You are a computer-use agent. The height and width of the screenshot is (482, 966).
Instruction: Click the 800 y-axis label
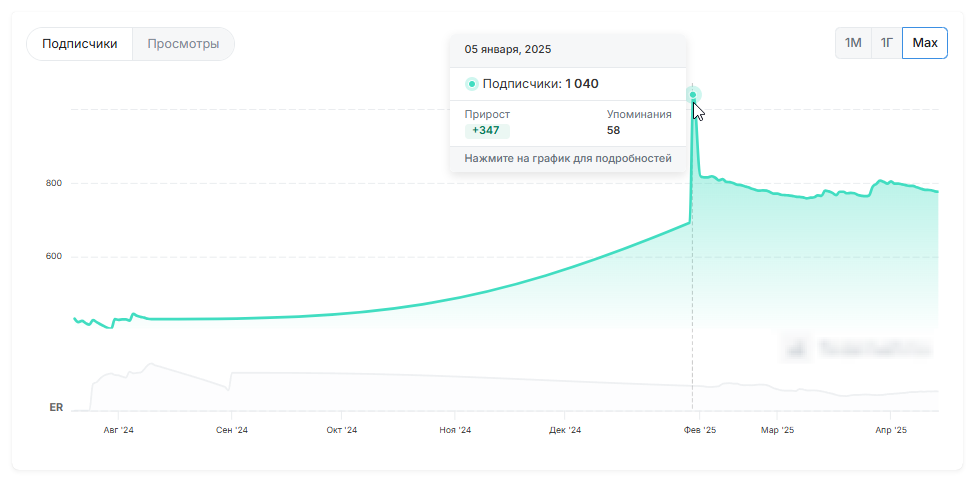(54, 183)
